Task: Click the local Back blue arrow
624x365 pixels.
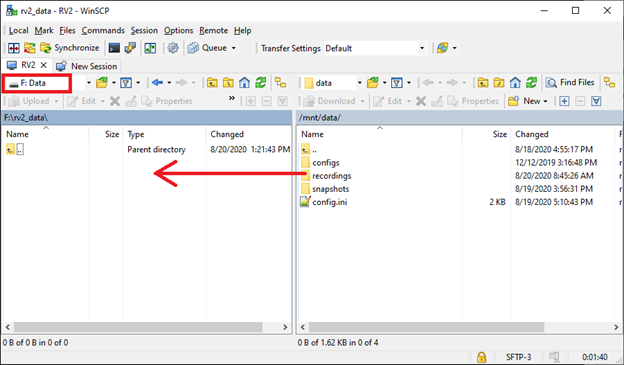Action: tap(157, 83)
